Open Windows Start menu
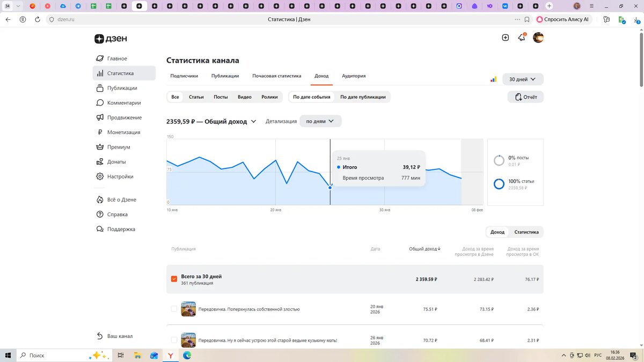The width and height of the screenshot is (644, 362). (8, 355)
